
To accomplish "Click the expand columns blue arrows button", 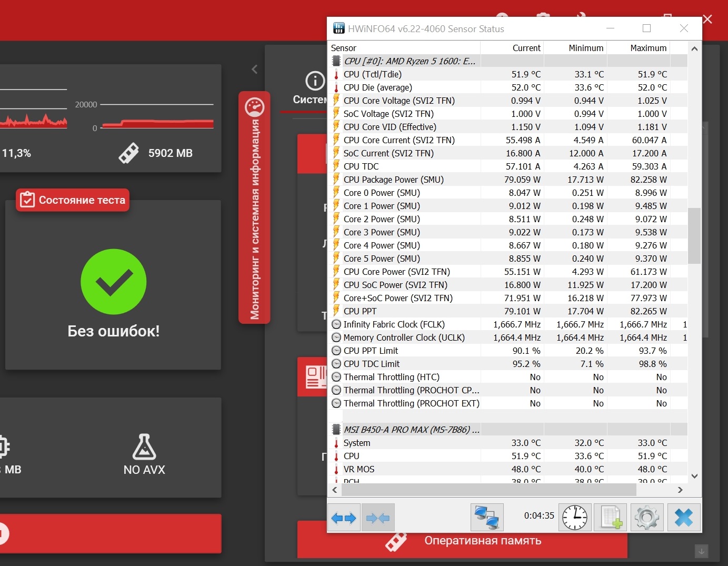I will pos(344,518).
